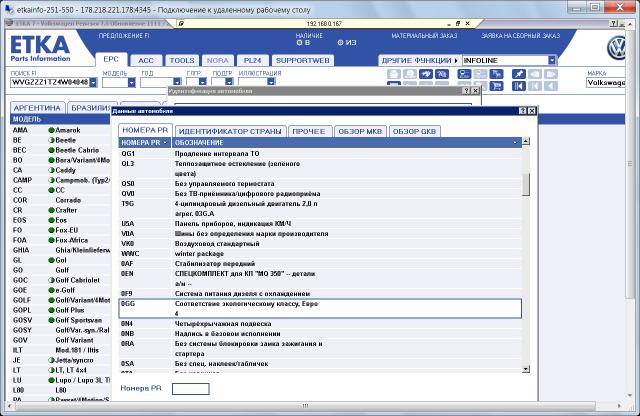Click ЗАЯВКА НА СБОРНЫЙ ЗАКАЗ link

[x=520, y=36]
